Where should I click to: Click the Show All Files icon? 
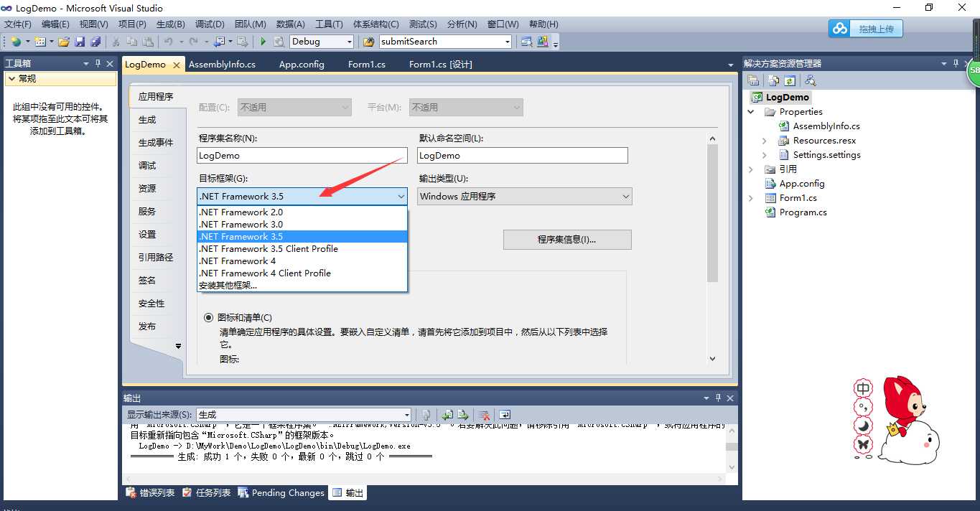[x=773, y=80]
